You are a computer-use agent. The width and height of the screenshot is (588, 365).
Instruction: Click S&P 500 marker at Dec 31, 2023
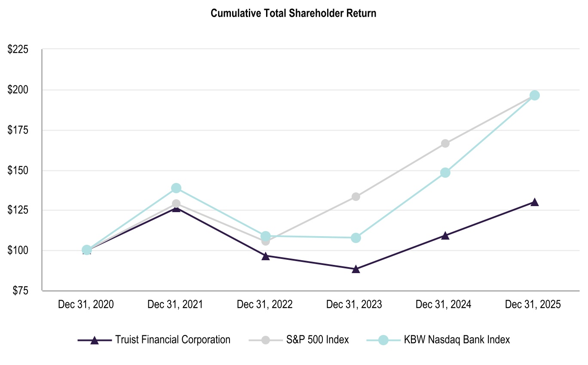(355, 197)
